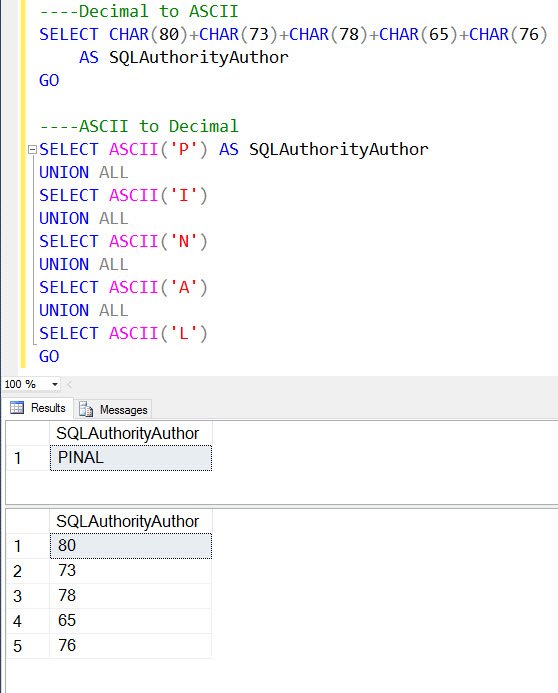This screenshot has height=693, width=558.
Task: Click the Messages page icon
Action: click(x=86, y=410)
